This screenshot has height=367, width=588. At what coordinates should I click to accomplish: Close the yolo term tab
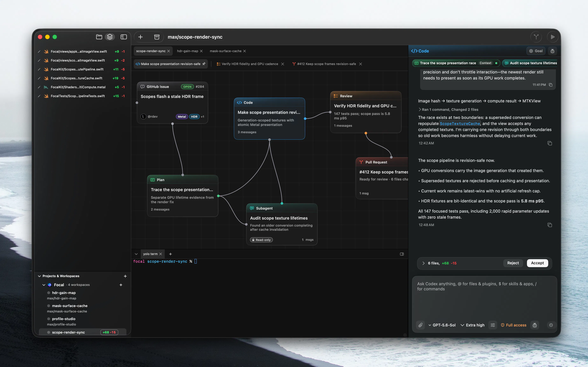160,254
